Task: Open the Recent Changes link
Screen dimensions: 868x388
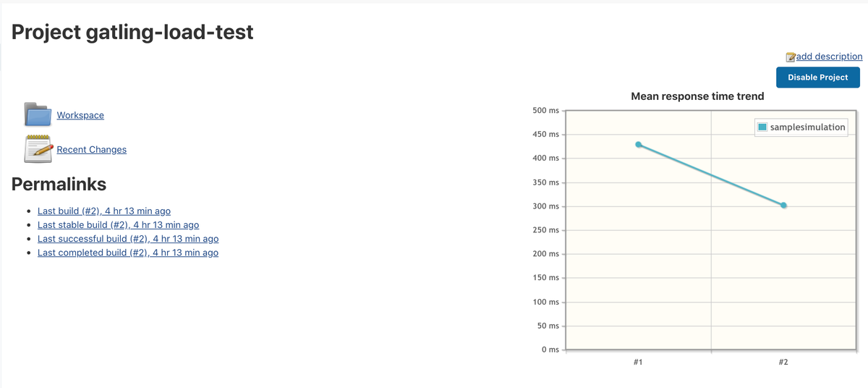Action: tap(91, 149)
